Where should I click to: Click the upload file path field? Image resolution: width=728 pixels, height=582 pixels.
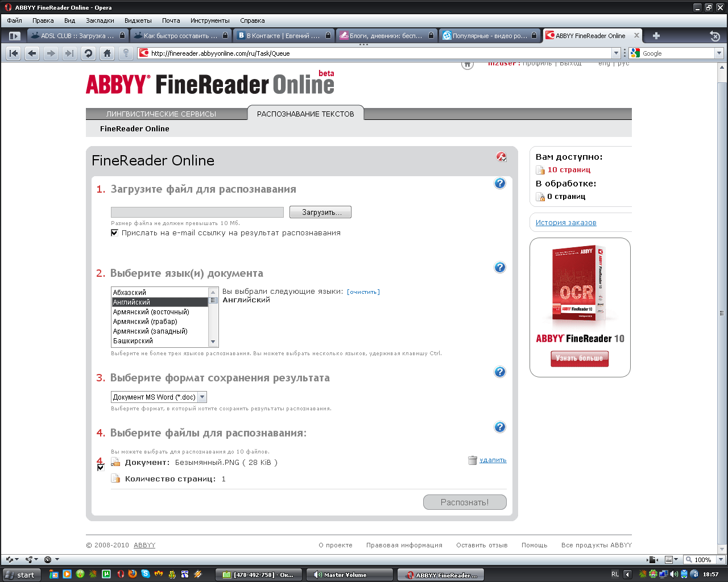click(x=197, y=212)
